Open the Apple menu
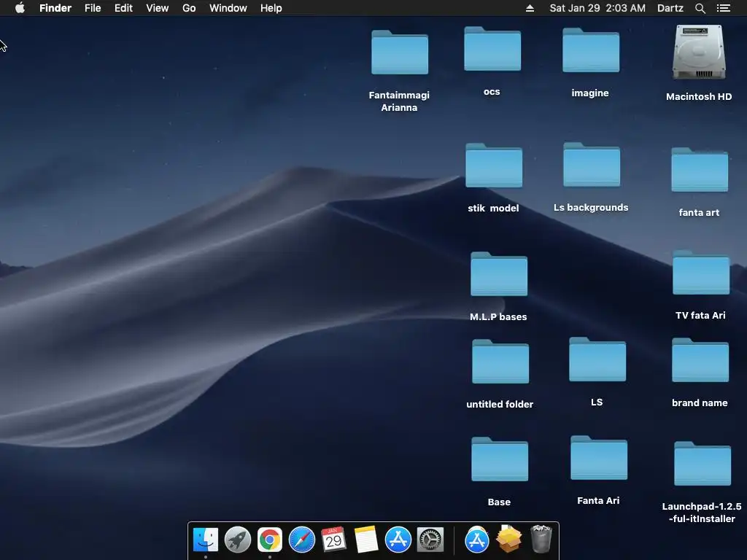Viewport: 747px width, 560px height. point(20,8)
